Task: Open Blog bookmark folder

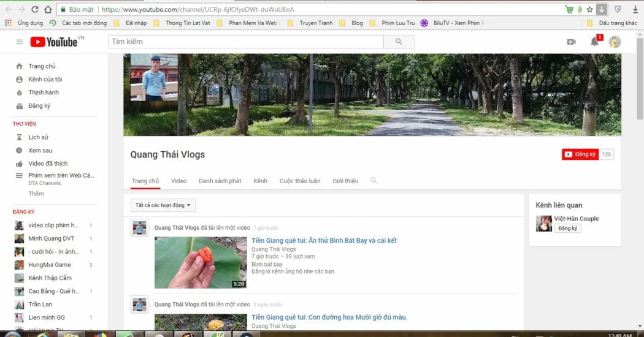Action: point(351,23)
